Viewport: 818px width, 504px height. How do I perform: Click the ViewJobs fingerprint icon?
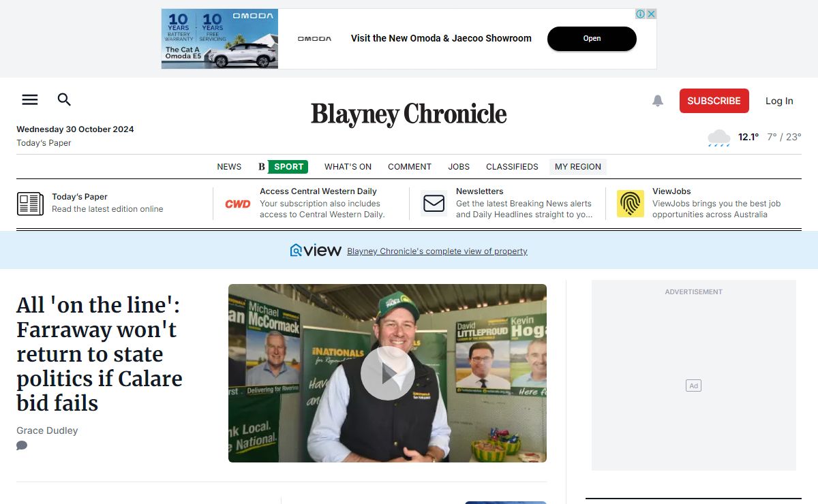pyautogui.click(x=631, y=204)
